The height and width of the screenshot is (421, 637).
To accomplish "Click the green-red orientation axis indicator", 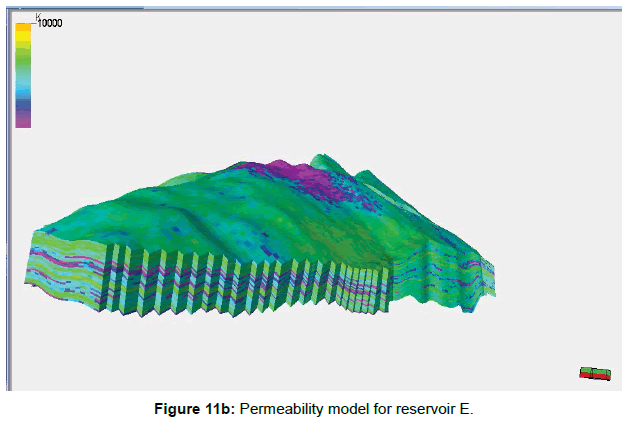I will tap(595, 373).
